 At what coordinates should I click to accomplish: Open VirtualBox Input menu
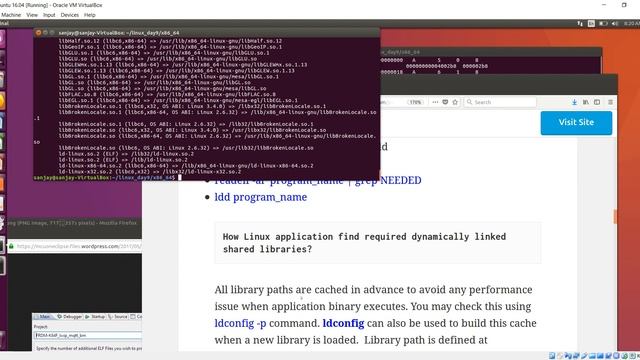click(x=49, y=15)
